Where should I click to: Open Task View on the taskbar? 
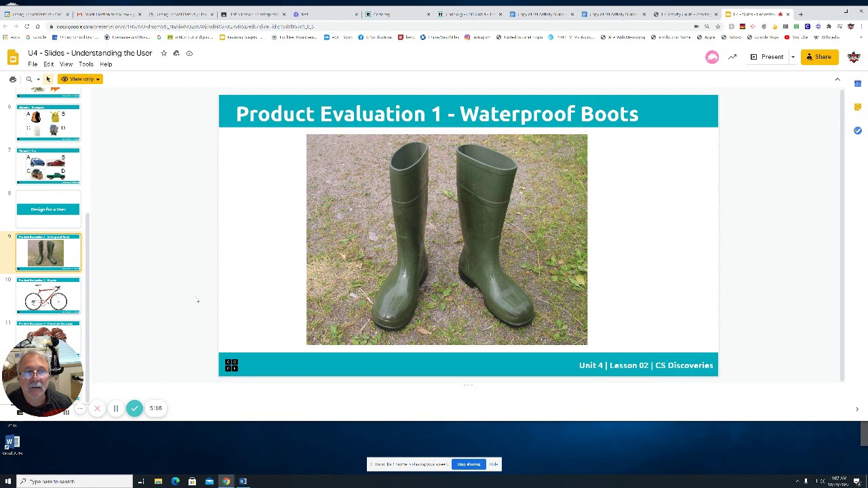point(141,481)
